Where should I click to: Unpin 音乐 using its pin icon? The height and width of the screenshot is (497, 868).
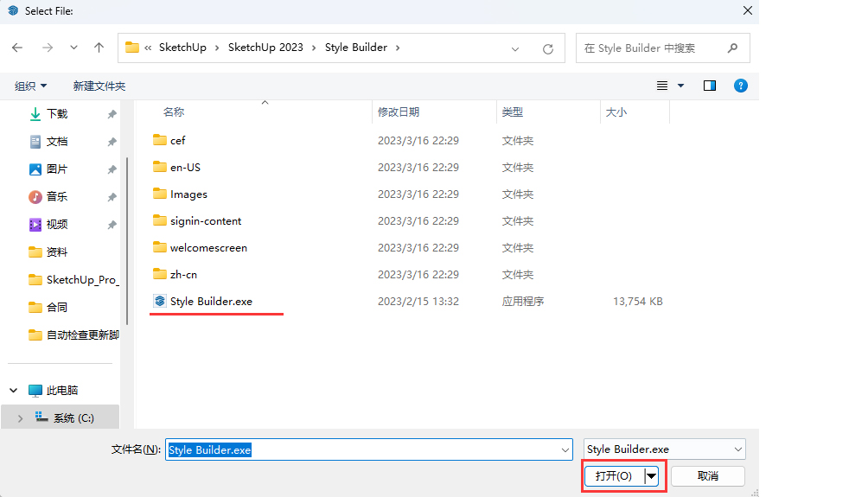(x=112, y=197)
